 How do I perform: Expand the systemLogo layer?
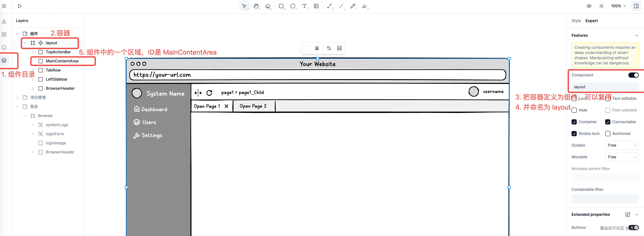33,125
